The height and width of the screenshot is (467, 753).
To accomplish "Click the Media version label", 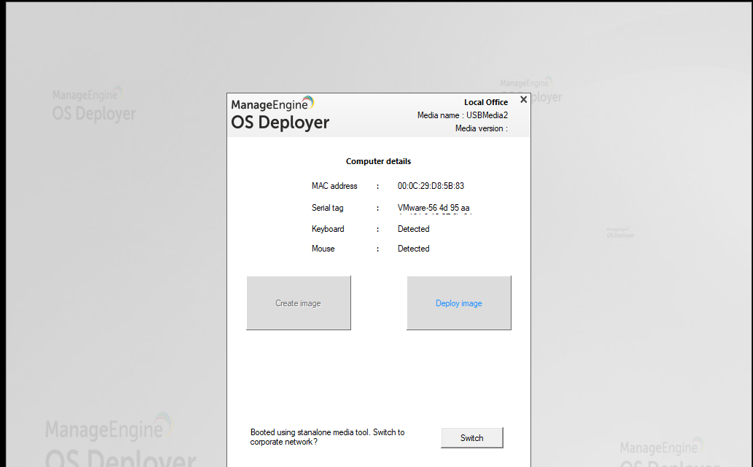I will pyautogui.click(x=481, y=128).
